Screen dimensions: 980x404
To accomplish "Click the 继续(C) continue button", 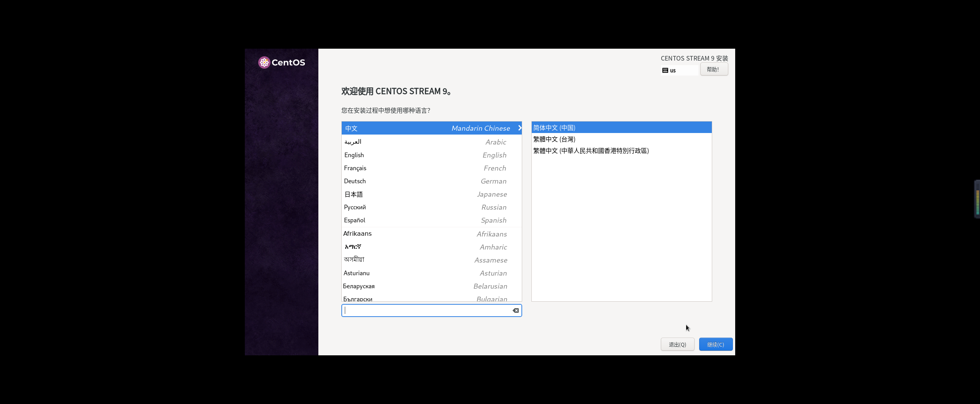I will pos(715,344).
